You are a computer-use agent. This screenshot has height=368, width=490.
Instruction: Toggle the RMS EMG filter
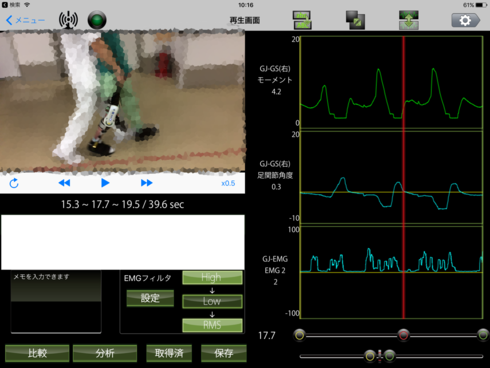click(x=212, y=325)
